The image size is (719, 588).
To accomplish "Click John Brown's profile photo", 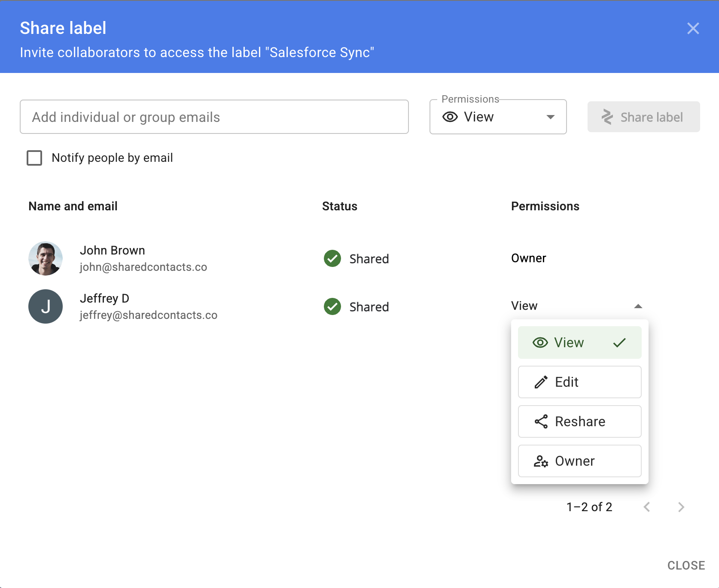I will (46, 258).
